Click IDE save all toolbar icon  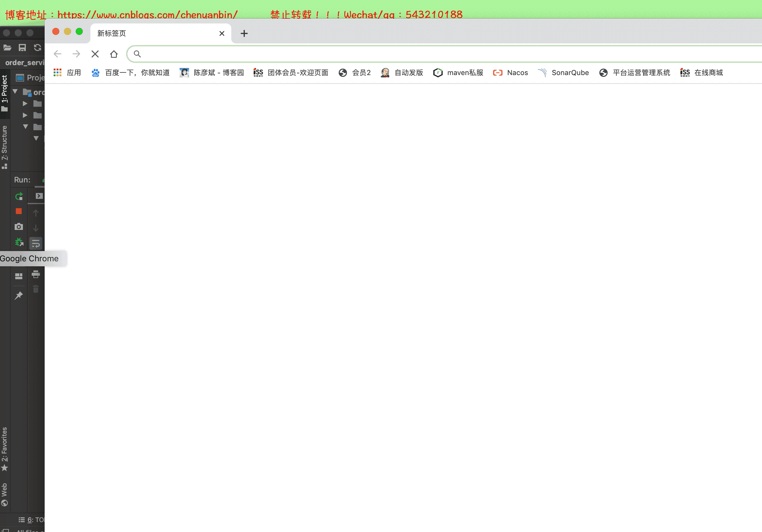tap(22, 48)
